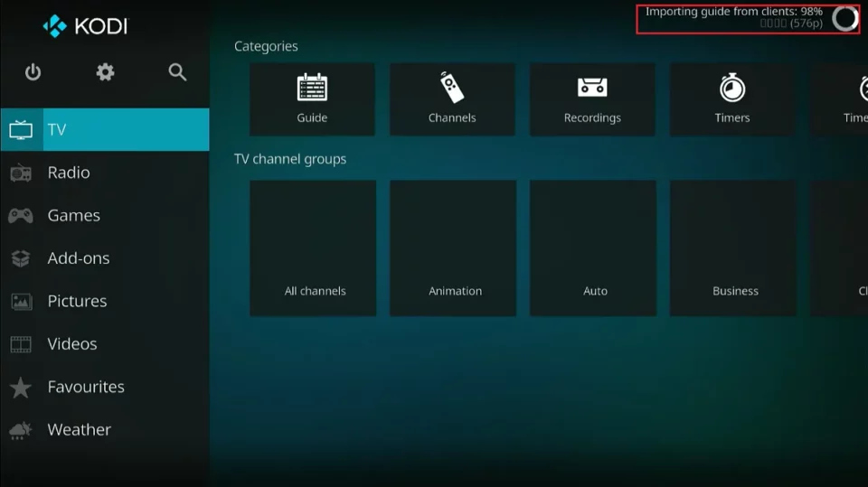Screen dimensions: 868x487
Task: Click the weather cloud icon
Action: click(x=21, y=431)
